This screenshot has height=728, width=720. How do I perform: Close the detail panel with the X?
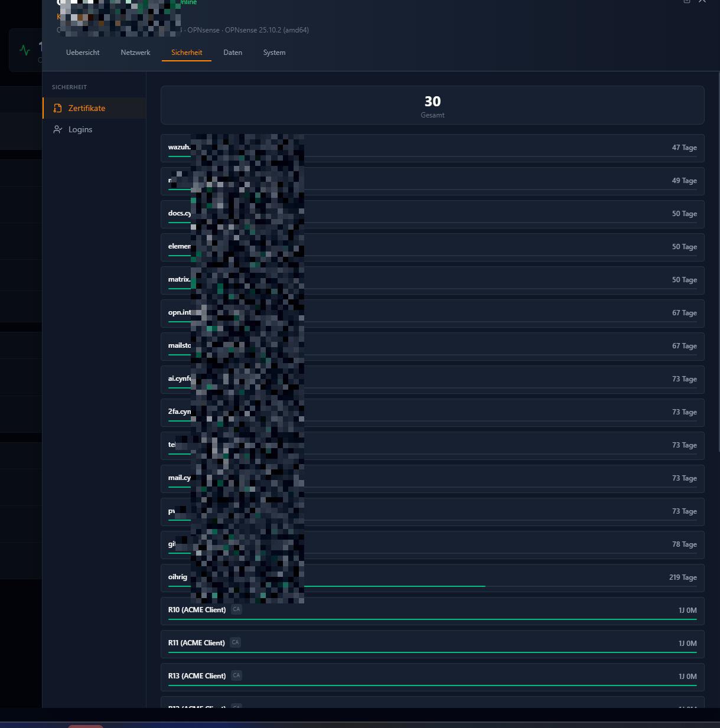(702, 1)
